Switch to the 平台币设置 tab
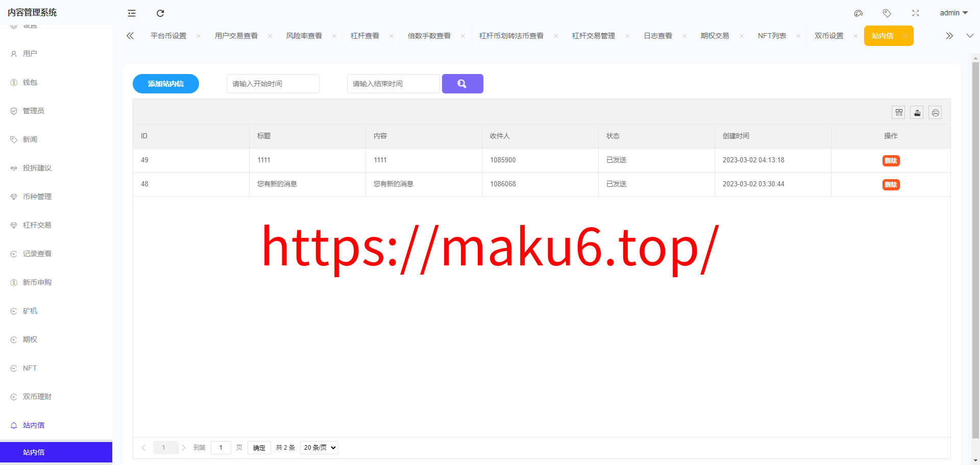This screenshot has width=980, height=465. [168, 36]
